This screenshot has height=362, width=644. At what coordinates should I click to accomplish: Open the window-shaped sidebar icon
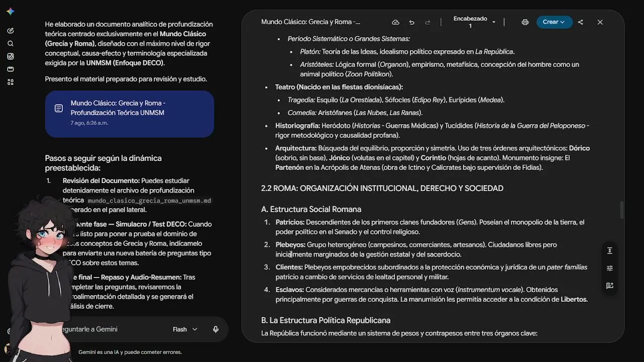(11, 69)
